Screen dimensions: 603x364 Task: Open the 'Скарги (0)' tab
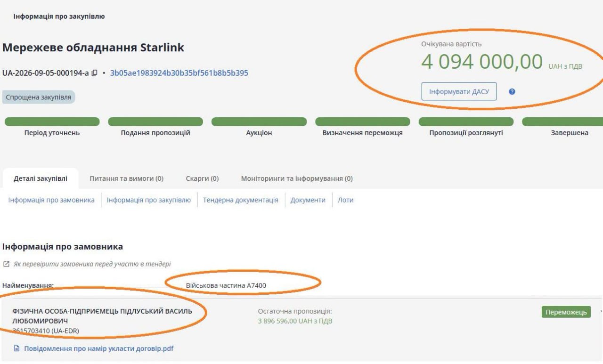(x=203, y=178)
